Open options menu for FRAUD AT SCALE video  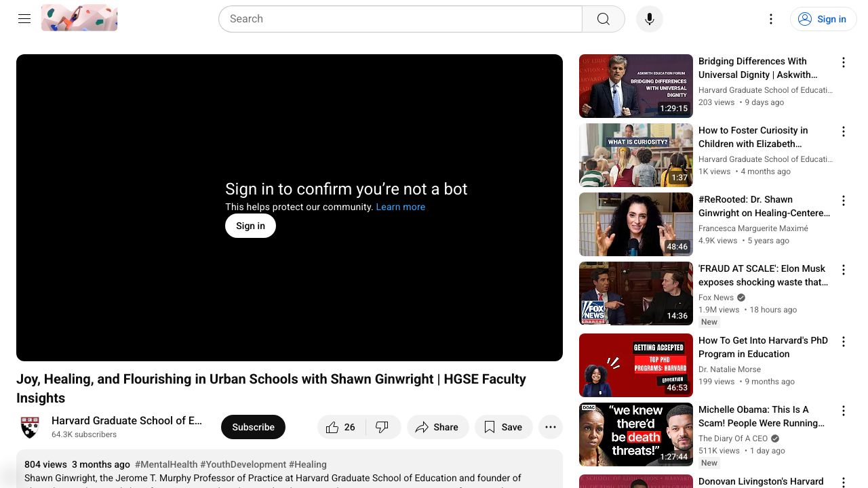844,270
